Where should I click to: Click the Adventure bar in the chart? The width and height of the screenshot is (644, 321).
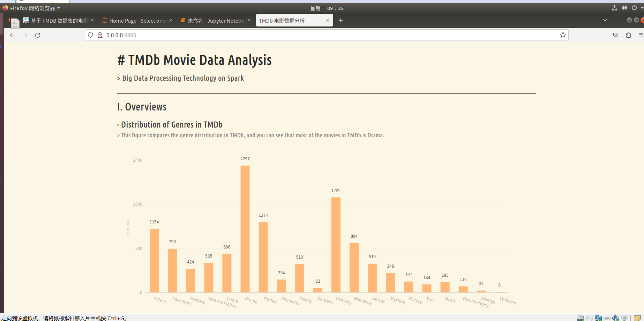point(172,270)
